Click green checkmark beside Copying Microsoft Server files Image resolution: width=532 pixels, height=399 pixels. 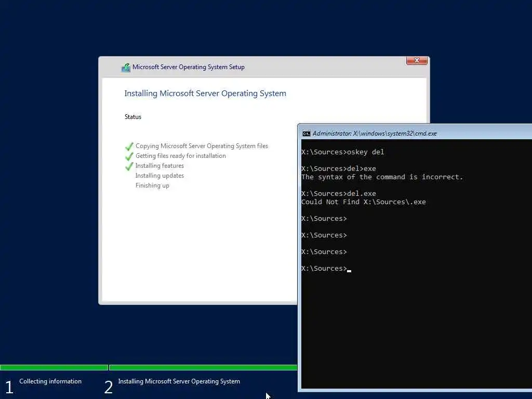[x=129, y=147]
